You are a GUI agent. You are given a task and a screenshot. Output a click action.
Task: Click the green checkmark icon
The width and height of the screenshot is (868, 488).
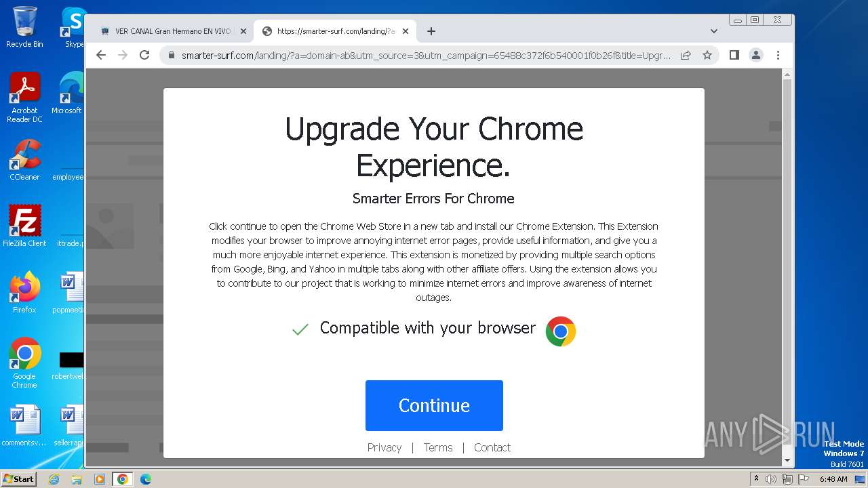click(x=300, y=329)
